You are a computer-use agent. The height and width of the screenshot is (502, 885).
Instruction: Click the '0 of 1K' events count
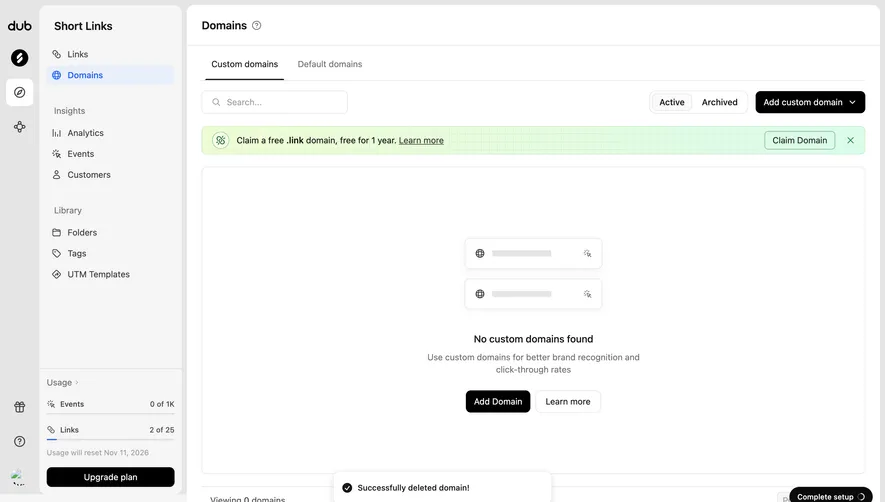[x=162, y=404]
